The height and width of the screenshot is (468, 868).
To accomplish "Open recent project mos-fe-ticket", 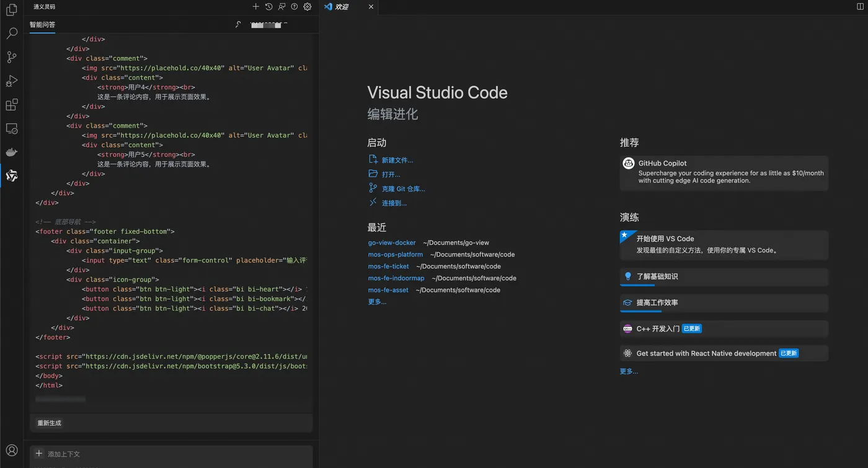I will tap(389, 267).
